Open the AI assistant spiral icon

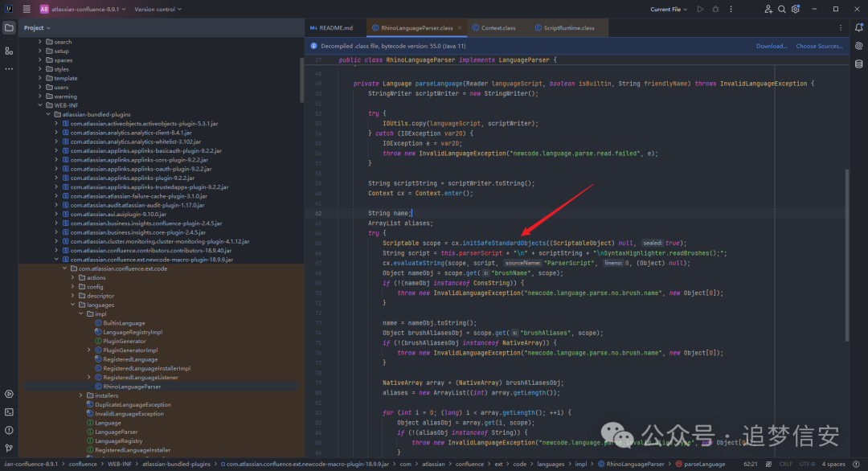(858, 46)
